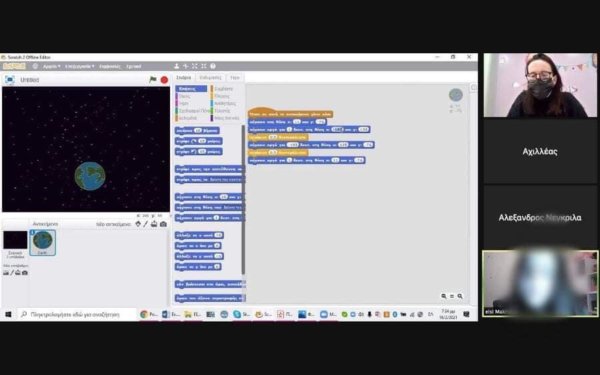The image size is (600, 375).
Task: Open the help question mark tool
Action: pyautogui.click(x=213, y=66)
